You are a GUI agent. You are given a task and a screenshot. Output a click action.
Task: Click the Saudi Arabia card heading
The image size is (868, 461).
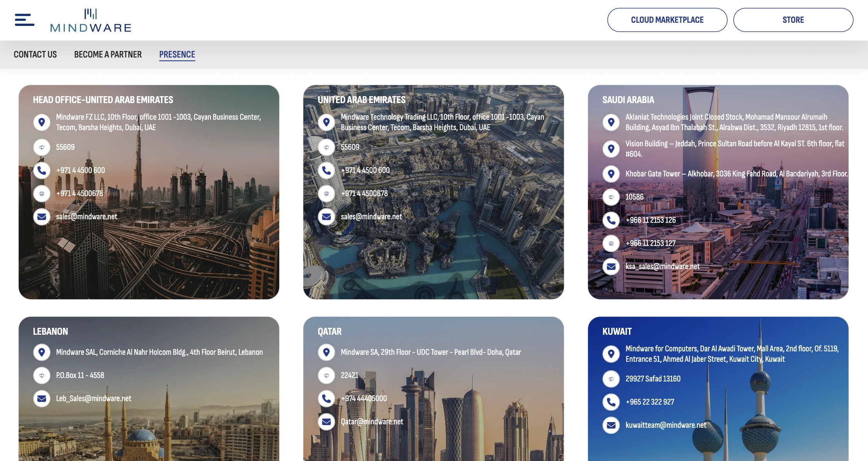[628, 100]
